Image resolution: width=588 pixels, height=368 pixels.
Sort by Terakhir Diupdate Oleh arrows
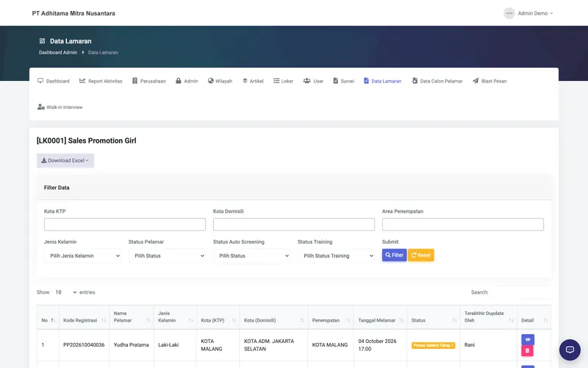click(x=511, y=320)
